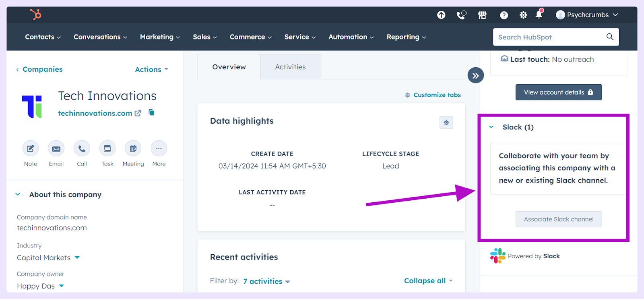Create a Task for the company

click(x=107, y=149)
